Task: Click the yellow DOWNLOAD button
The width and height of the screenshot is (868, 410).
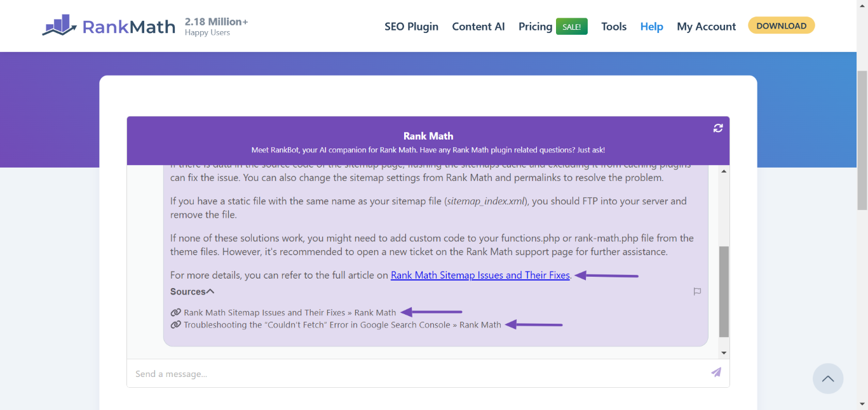Action: pos(781,26)
